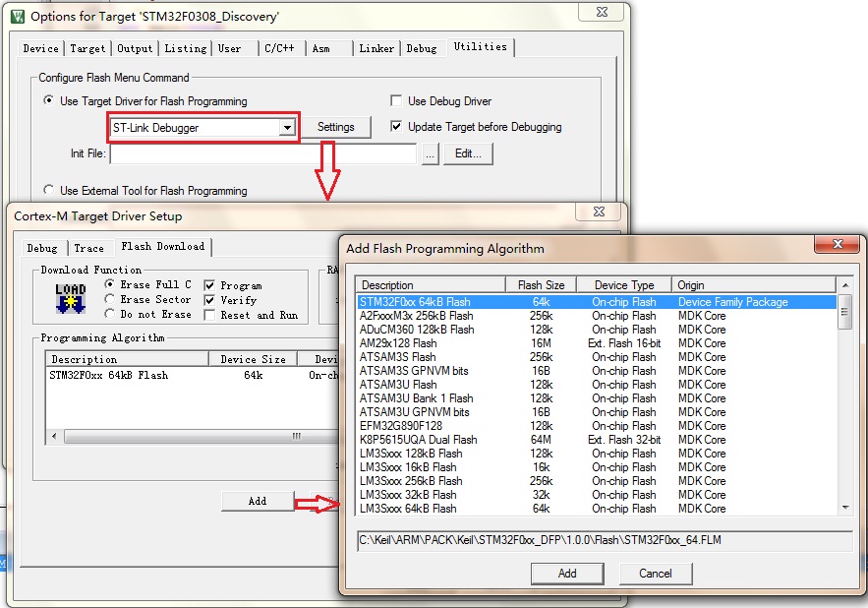
Task: Click the algorithm list scroll up arrow
Action: (x=845, y=285)
